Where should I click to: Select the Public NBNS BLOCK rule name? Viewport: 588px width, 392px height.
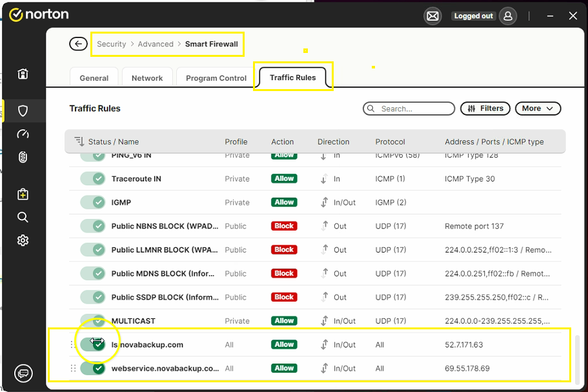tap(165, 226)
